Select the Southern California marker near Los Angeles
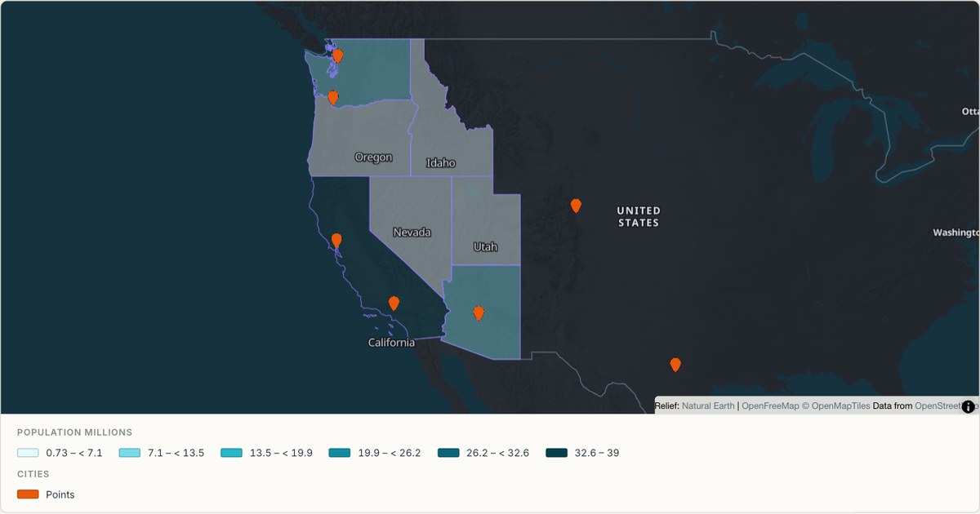 [394, 303]
